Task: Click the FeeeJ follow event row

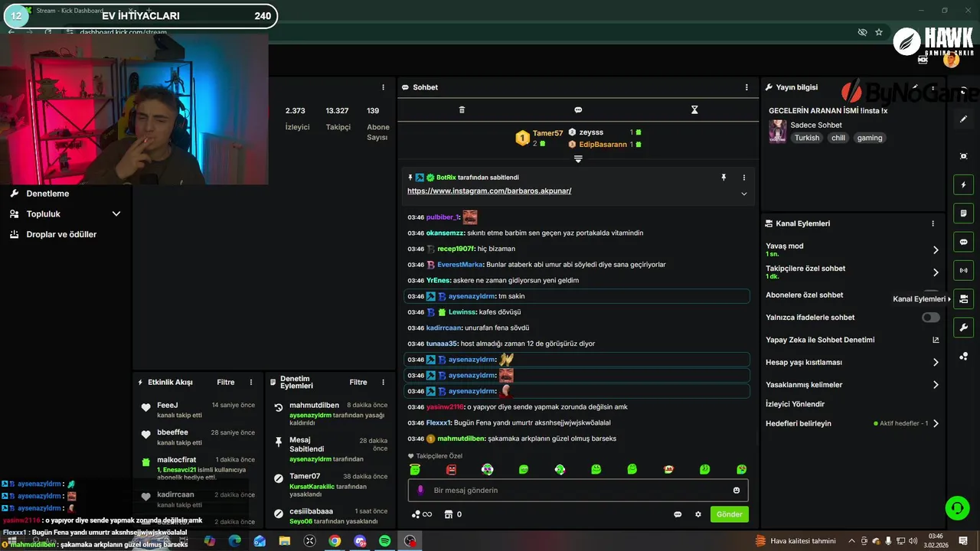Action: click(x=198, y=410)
